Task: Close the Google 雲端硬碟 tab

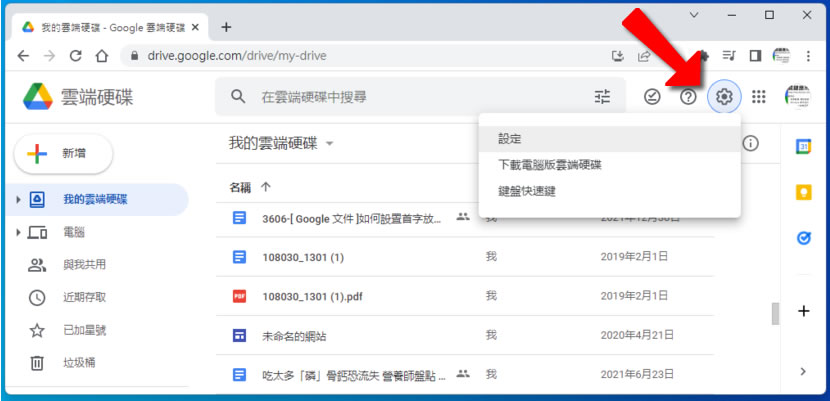Action: coord(195,27)
